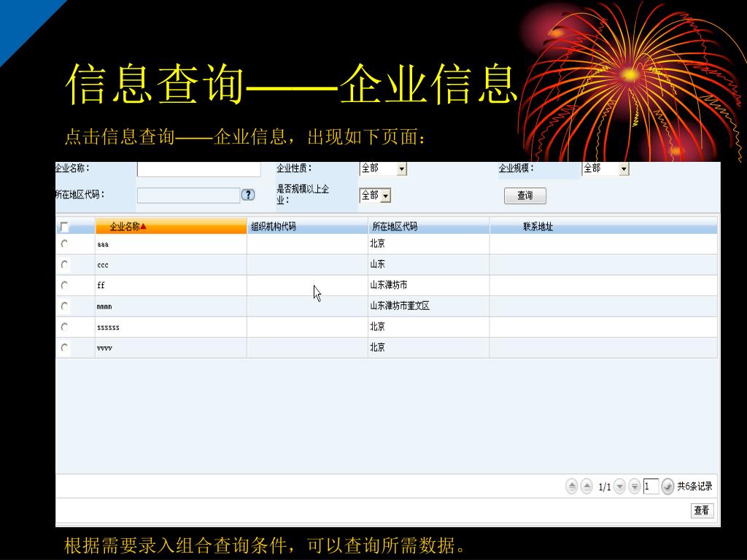Viewport: 747px width, 560px height.
Task: Click the 山东潍坊市 region cell
Action: (x=429, y=285)
